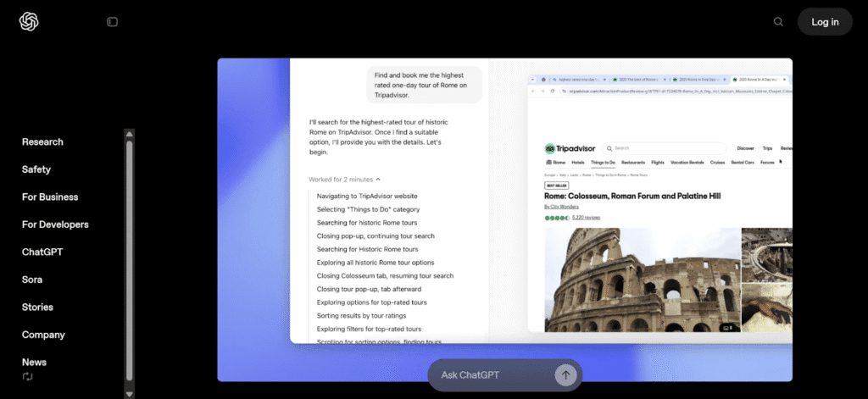This screenshot has height=399, width=868.
Task: Click the embedded browser reload icon
Action: 553,91
